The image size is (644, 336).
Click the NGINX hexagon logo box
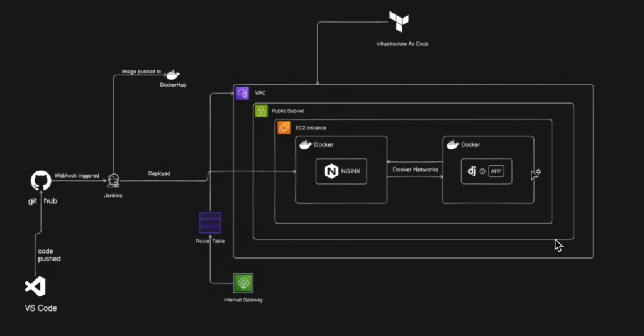pos(341,171)
